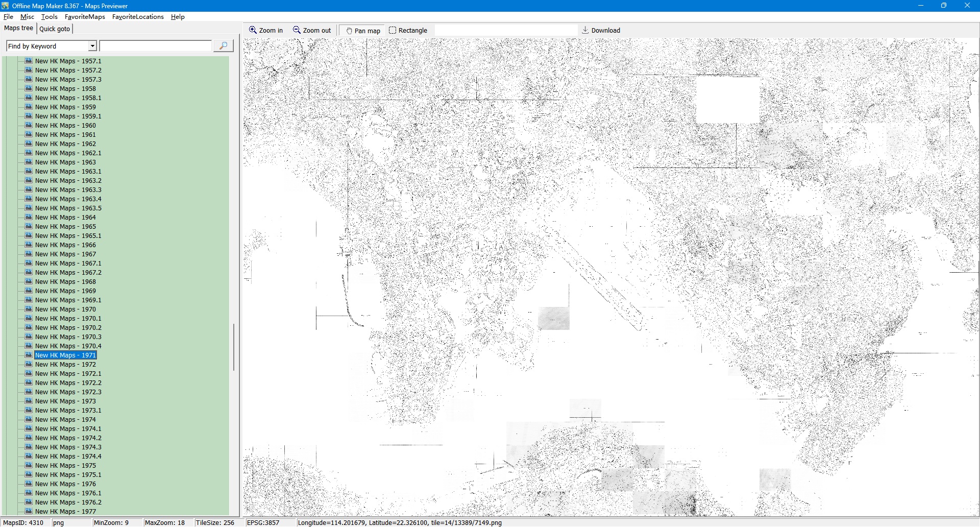Click the Zoom in magnifier icon
The image size is (980, 527).
click(253, 30)
